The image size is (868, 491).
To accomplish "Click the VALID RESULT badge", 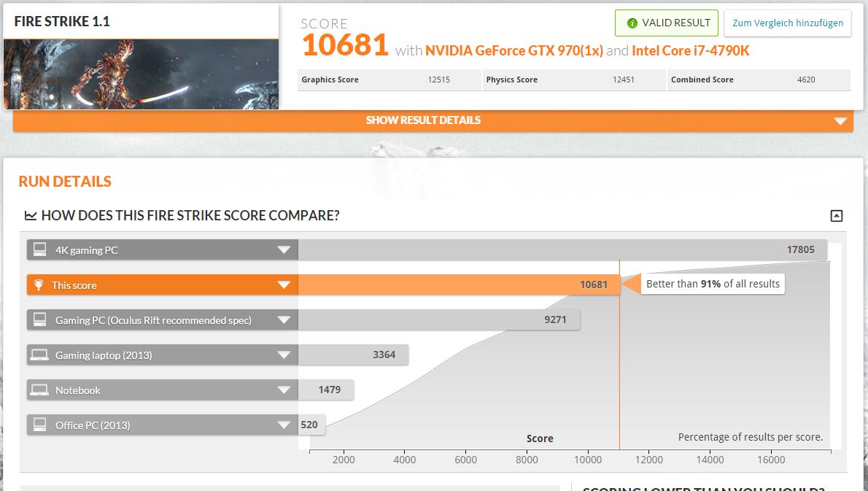I will coord(667,23).
